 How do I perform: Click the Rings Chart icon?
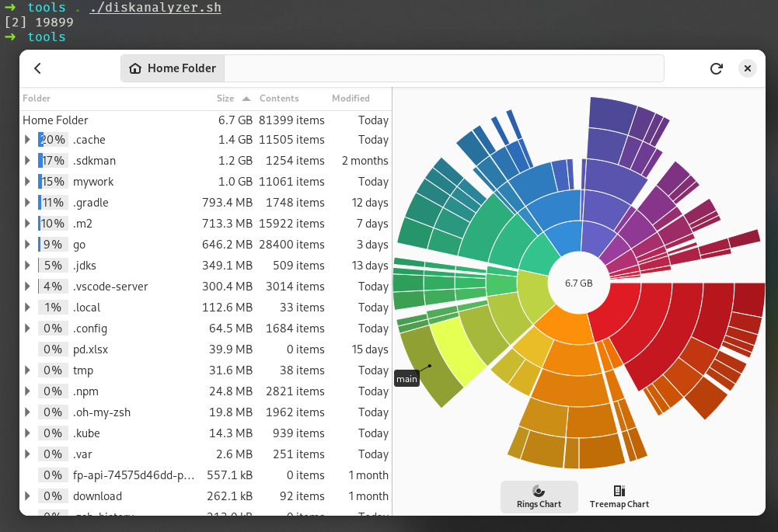539,491
